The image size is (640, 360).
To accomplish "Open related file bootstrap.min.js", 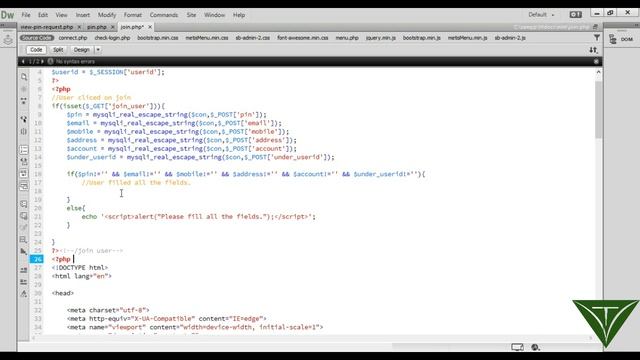I will 422,38.
